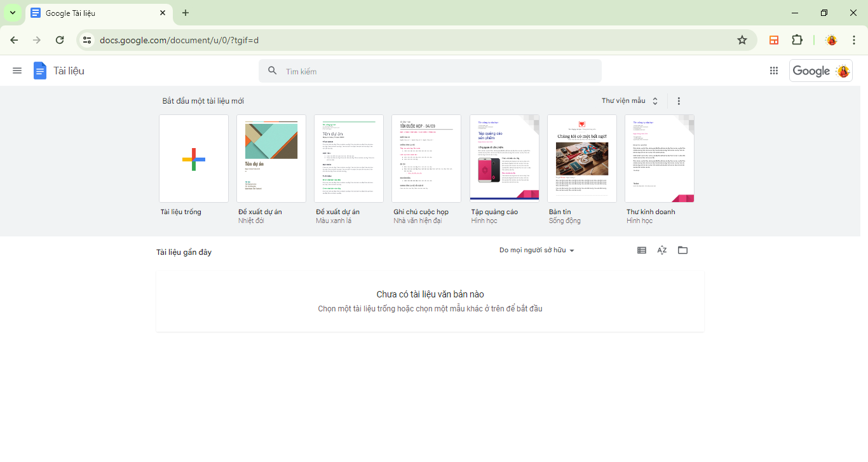Open the Google account profile button

pyautogui.click(x=821, y=71)
